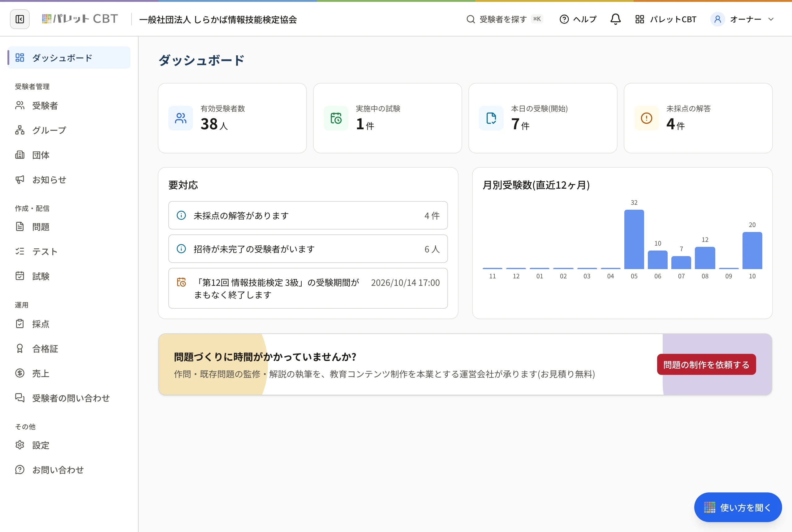Click the 7件 value in 本日の受験 card
792x532 pixels.
tap(520, 124)
